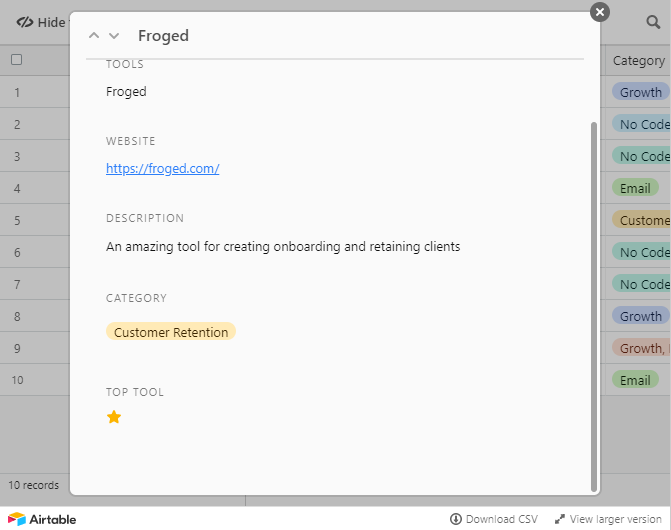Image resolution: width=671 pixels, height=530 pixels.
Task: Click the search magnifier icon
Action: pos(653,22)
